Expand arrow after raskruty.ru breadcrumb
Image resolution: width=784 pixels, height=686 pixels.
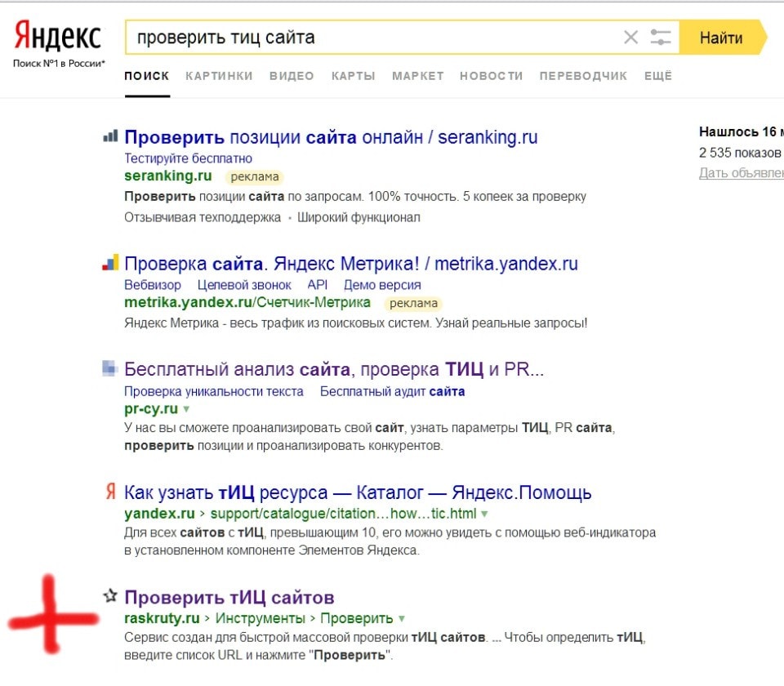401,619
